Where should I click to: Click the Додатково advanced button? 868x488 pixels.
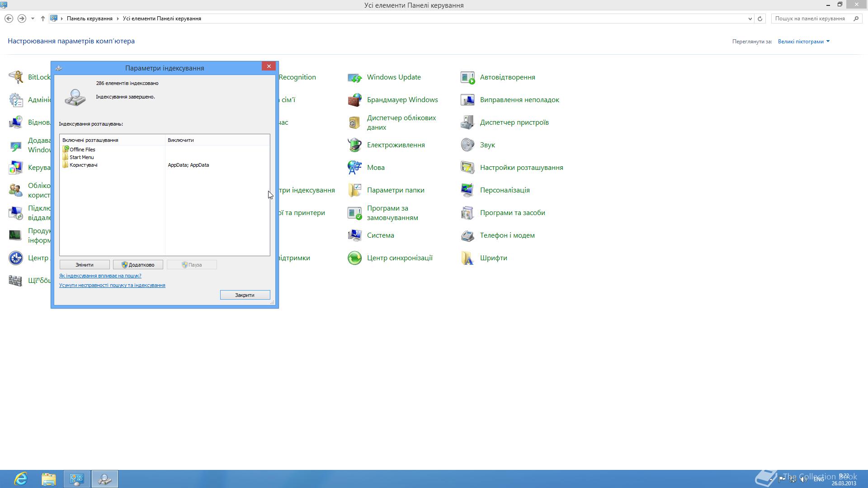pyautogui.click(x=138, y=265)
